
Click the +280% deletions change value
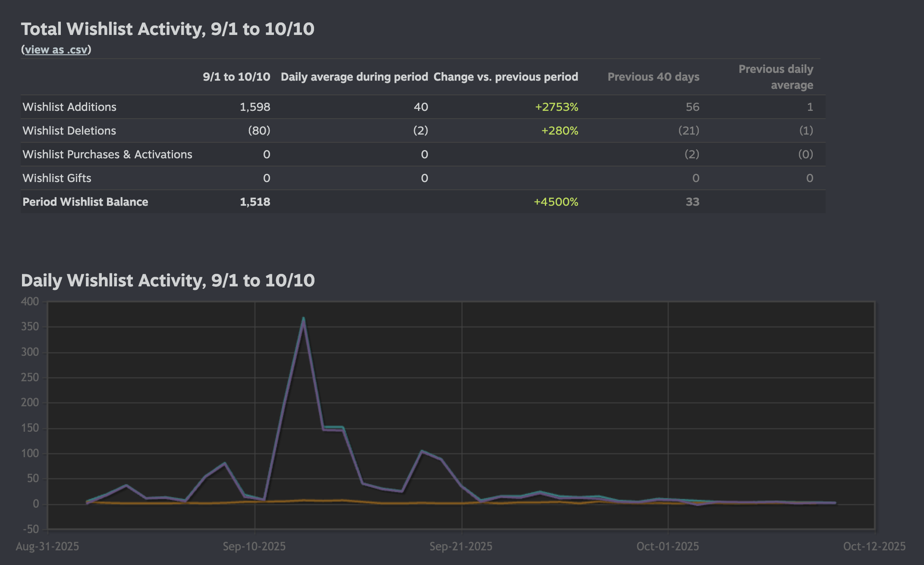(x=559, y=131)
